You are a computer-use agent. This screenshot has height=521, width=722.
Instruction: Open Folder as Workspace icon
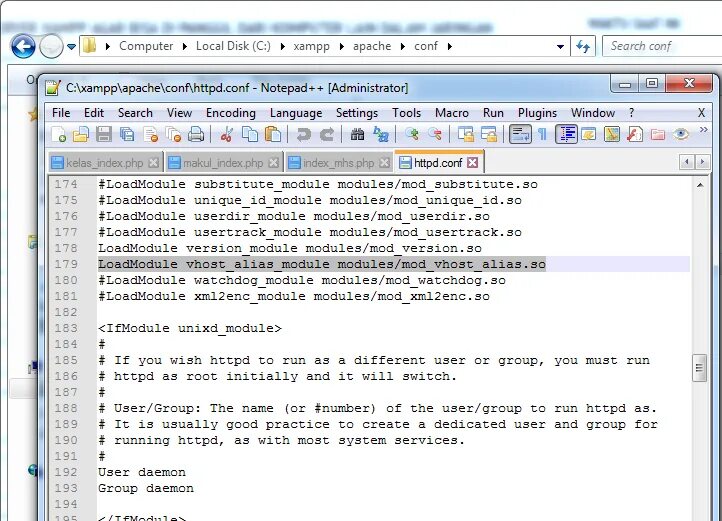coord(658,135)
